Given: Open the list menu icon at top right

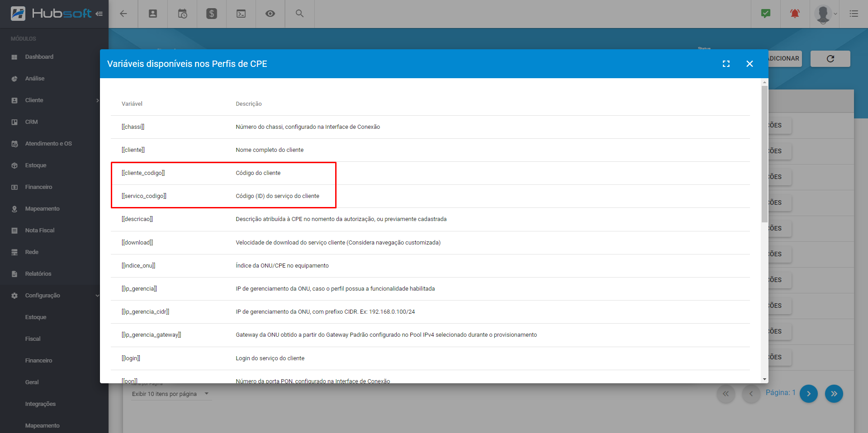Looking at the screenshot, I should pos(854,14).
